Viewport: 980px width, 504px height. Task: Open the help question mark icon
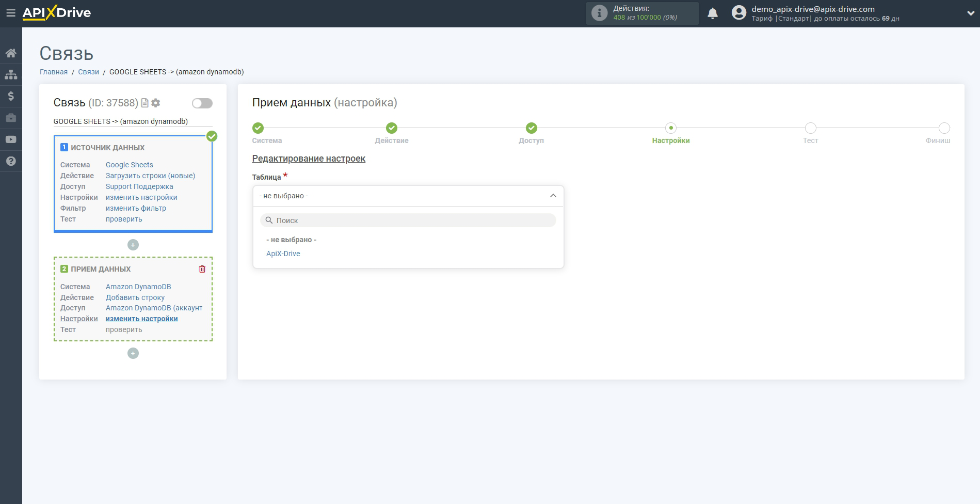(11, 161)
